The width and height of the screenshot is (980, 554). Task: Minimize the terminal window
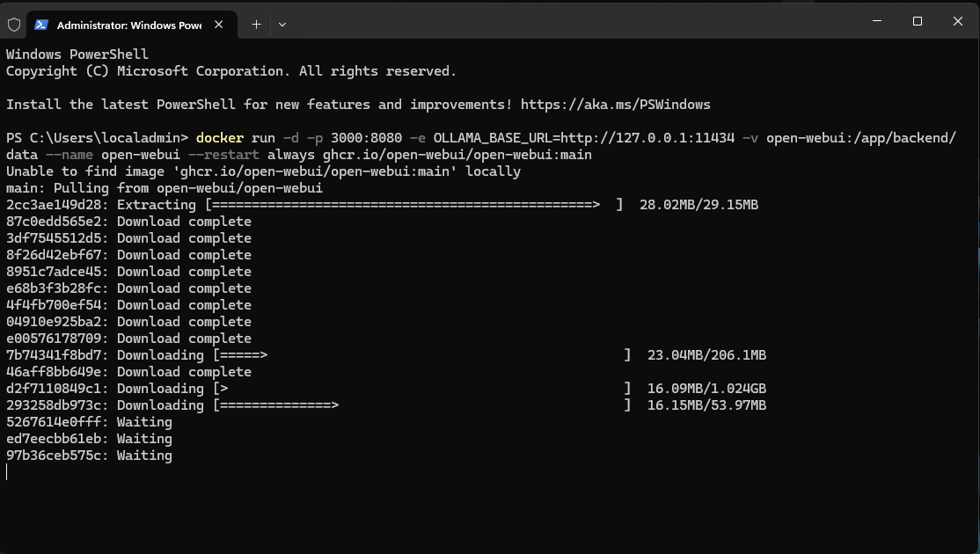pos(877,21)
